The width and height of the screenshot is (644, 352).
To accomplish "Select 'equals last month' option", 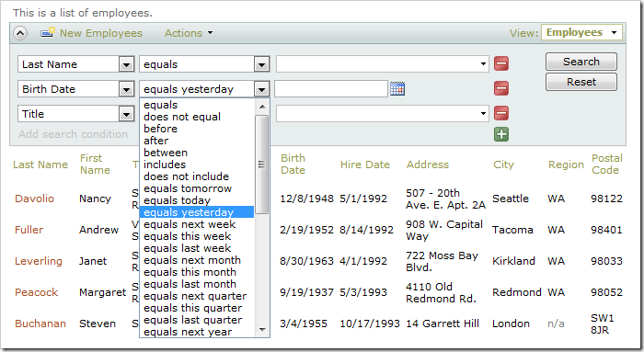I will pyautogui.click(x=197, y=284).
